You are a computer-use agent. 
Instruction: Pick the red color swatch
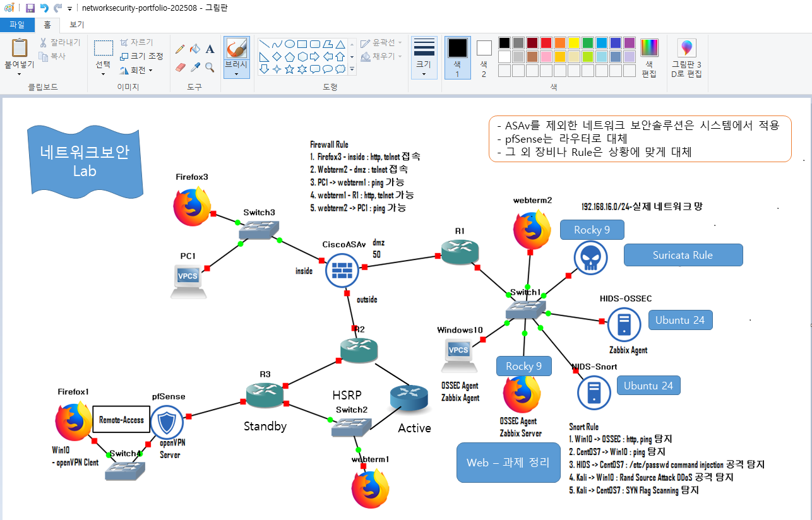pyautogui.click(x=546, y=43)
